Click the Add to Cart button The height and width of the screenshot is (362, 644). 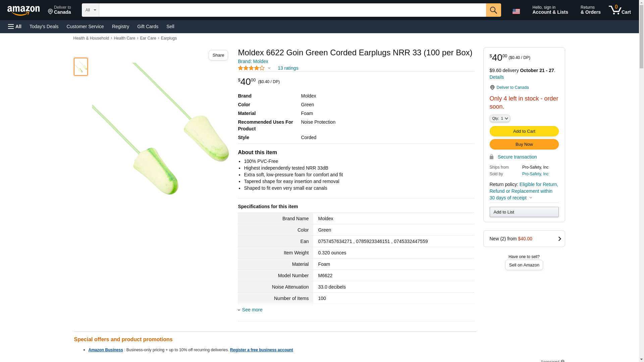(x=524, y=131)
